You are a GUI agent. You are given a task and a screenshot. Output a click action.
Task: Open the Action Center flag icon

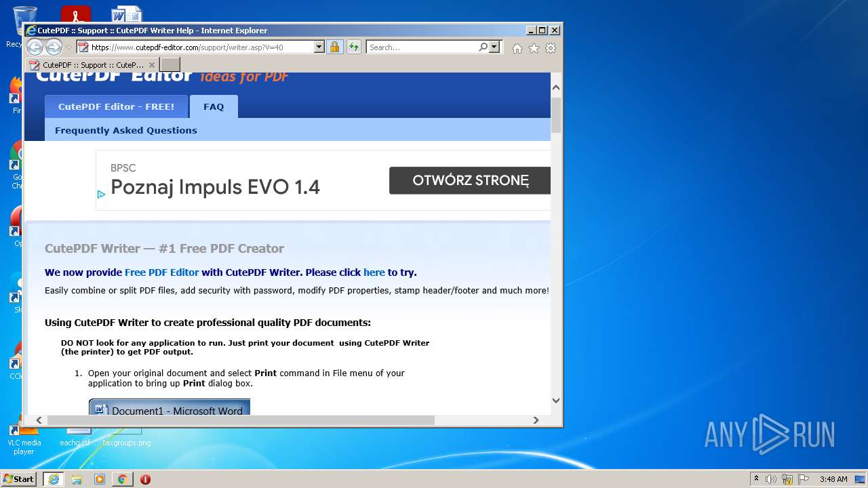[x=804, y=479]
